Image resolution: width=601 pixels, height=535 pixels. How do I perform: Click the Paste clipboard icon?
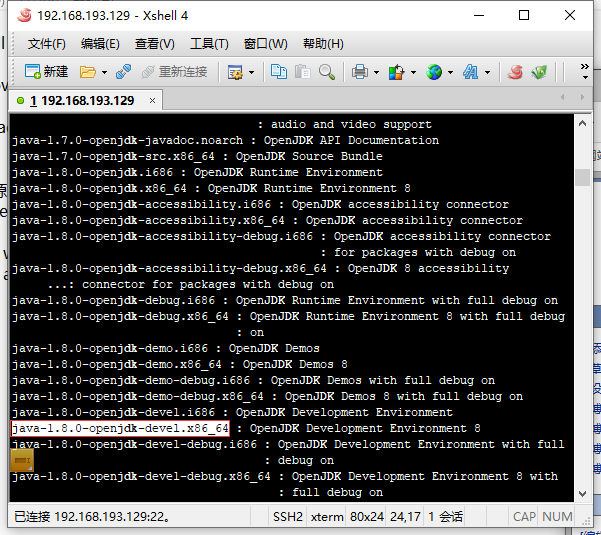click(x=302, y=72)
